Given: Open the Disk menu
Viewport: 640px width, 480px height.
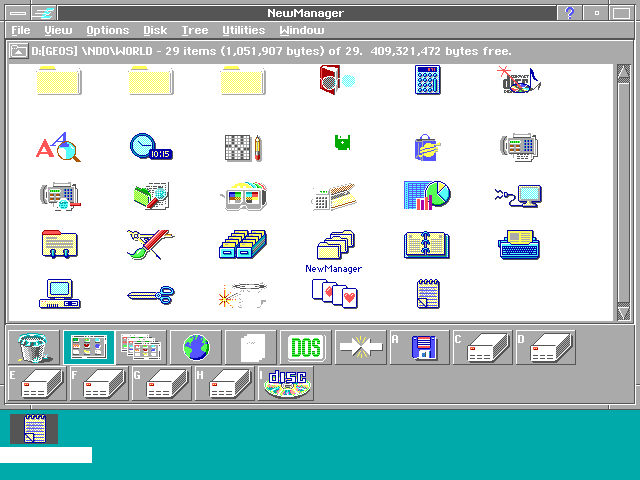Looking at the screenshot, I should (x=155, y=31).
